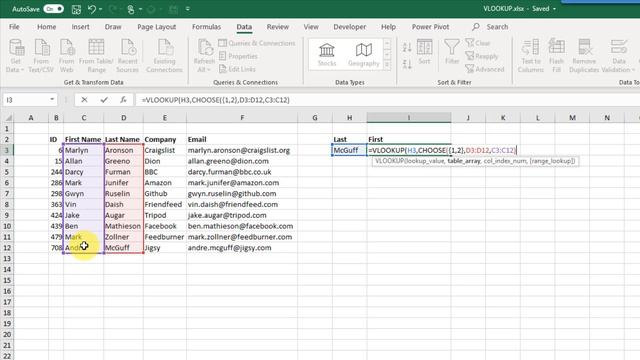Expand the Data Types gallery
The image size is (640, 360).
(x=387, y=65)
